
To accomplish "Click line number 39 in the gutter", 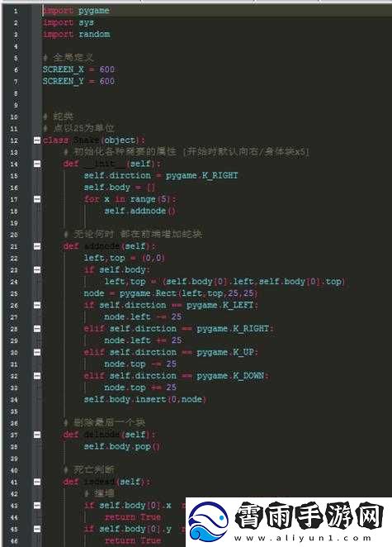I will (14, 459).
